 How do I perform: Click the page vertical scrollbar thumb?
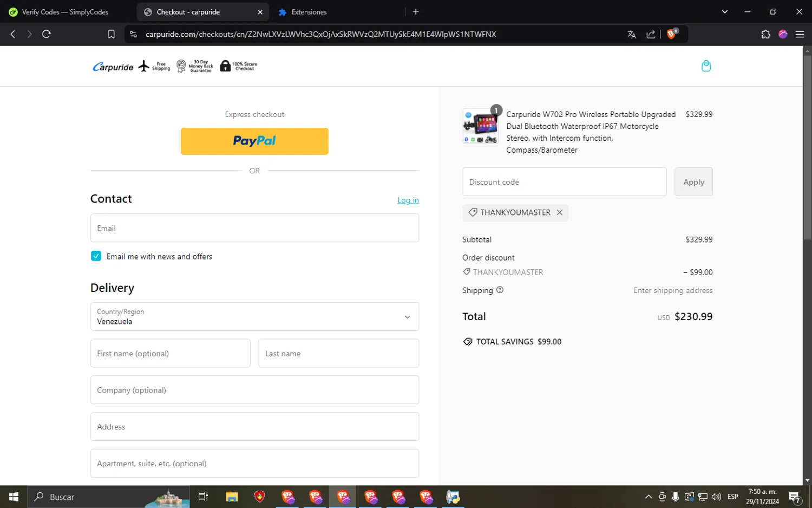pos(807,146)
